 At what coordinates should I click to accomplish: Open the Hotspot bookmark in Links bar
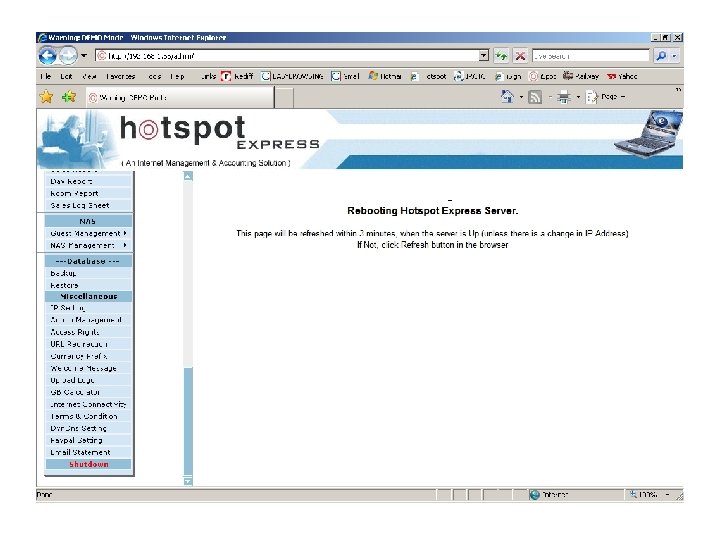428,76
